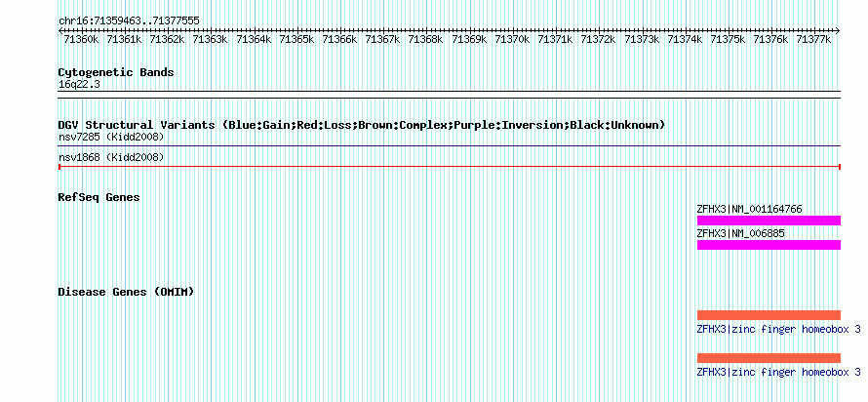Click the 71362k ruler tick label

click(167, 39)
